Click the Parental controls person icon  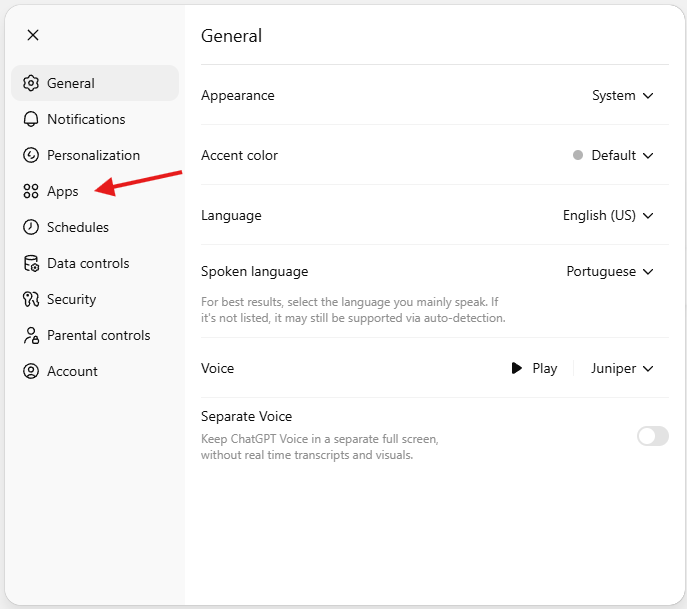tap(31, 335)
